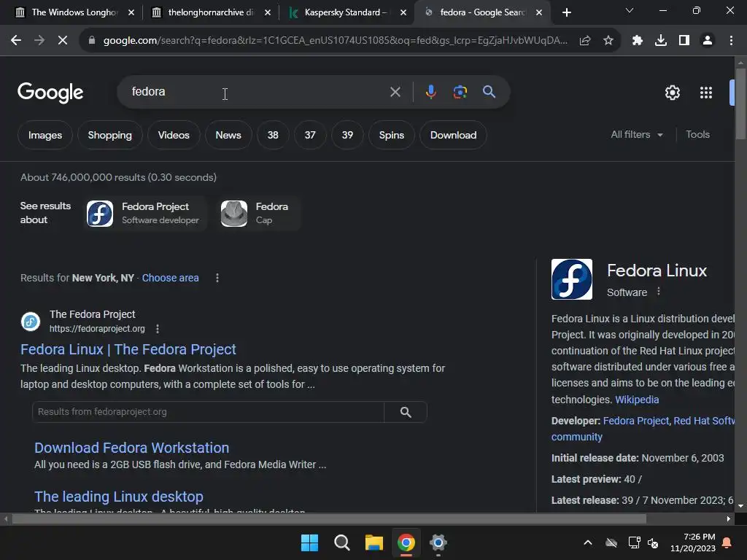Open a new browser tab

[566, 12]
